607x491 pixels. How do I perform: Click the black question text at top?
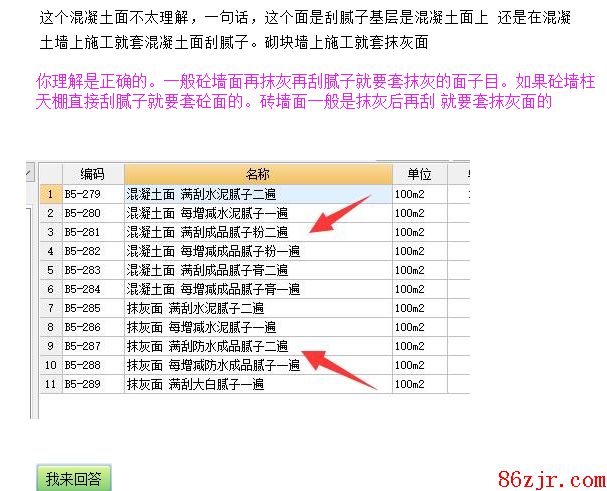[300, 29]
